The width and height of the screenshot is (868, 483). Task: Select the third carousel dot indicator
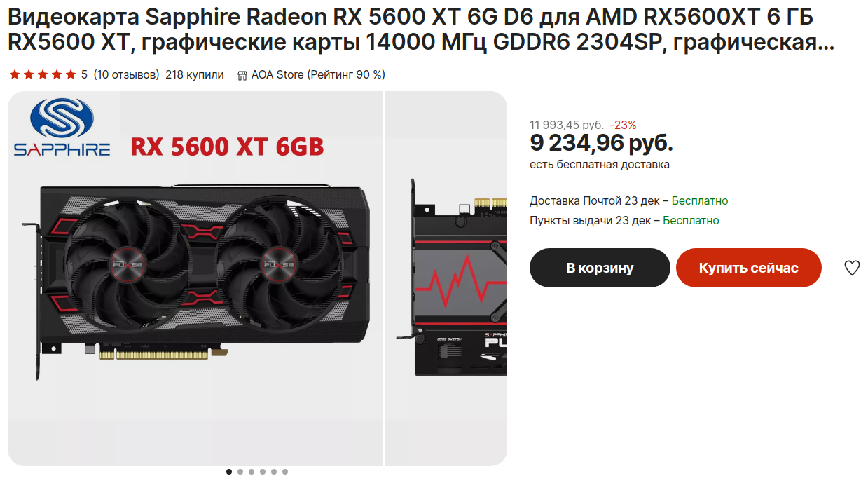click(252, 472)
